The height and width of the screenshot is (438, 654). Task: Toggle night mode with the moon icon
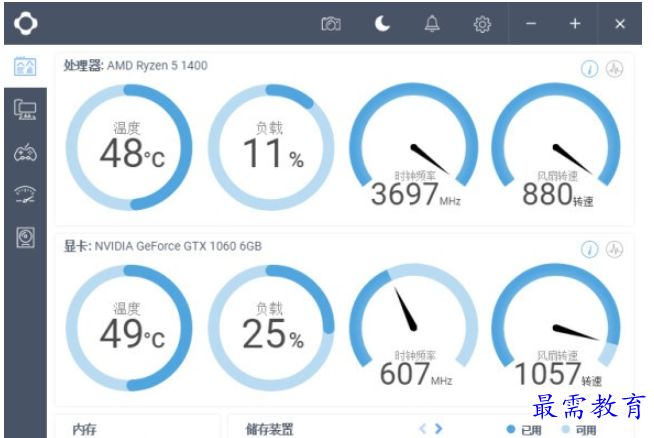pos(382,24)
